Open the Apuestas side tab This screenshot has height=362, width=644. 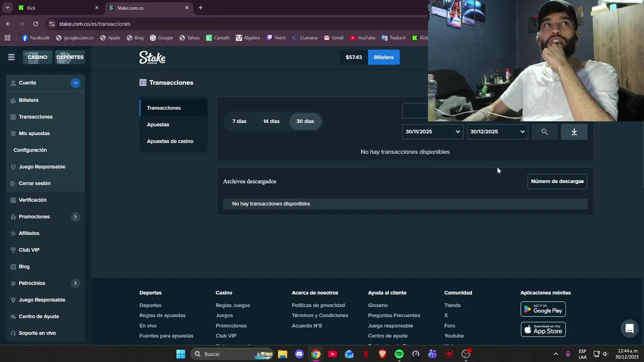point(174,125)
